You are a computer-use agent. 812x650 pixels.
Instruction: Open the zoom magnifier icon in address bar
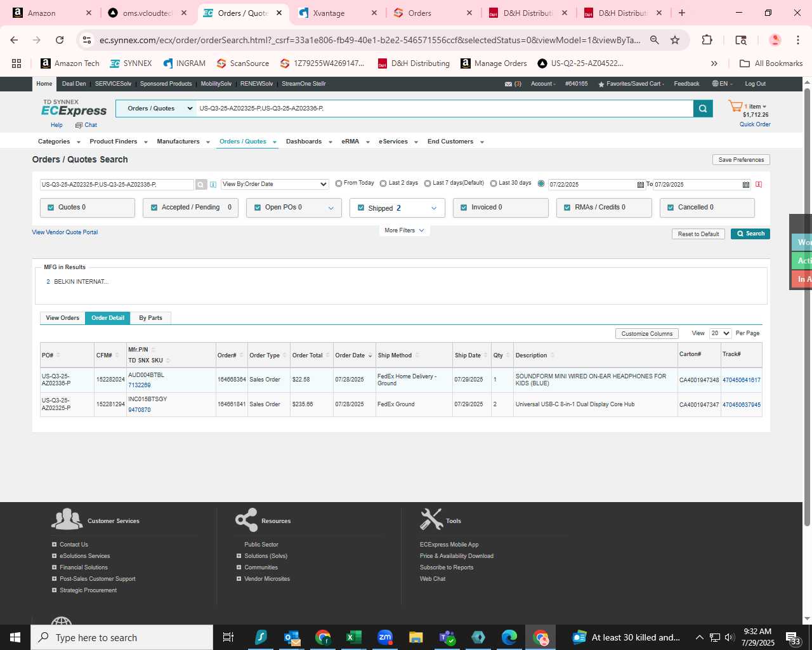[654, 40]
